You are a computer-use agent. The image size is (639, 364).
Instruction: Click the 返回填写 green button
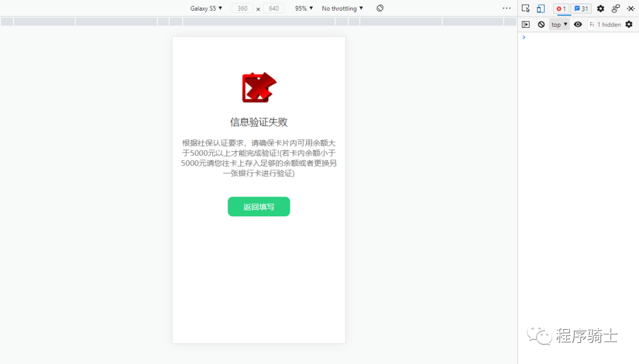[x=259, y=207]
